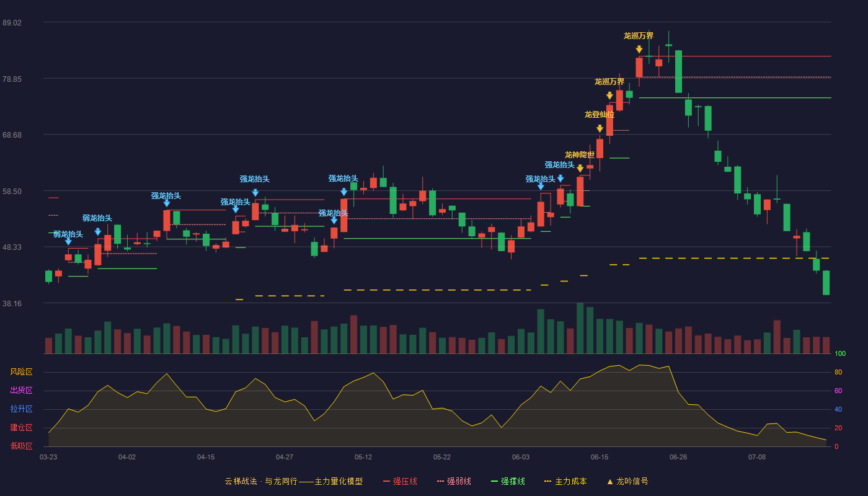868x496 pixels.
Task: Click the 龙登仙位 signal arrow
Action: pos(600,128)
